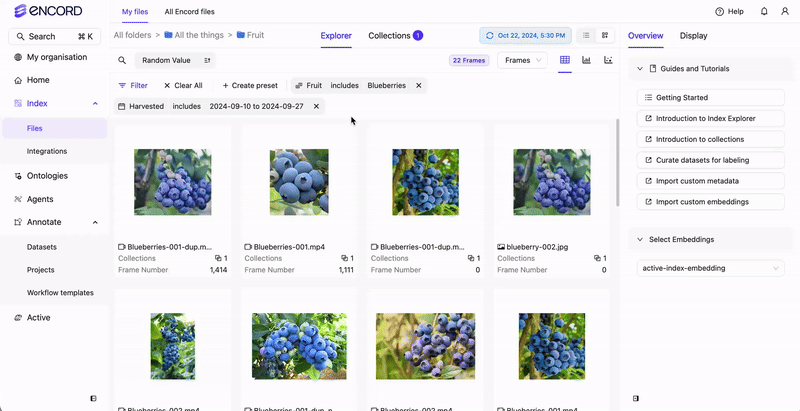Remove the Harvested date range filter

pyautogui.click(x=316, y=107)
